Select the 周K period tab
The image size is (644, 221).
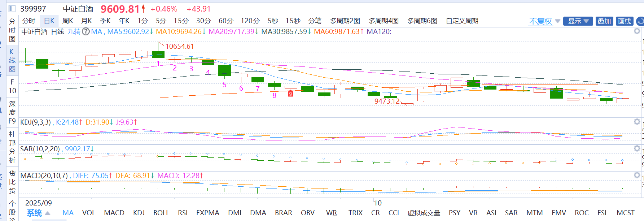point(68,21)
